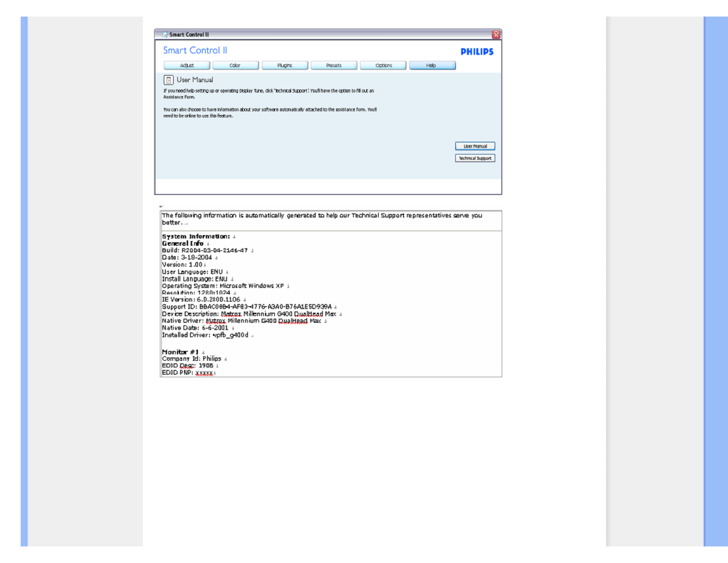This screenshot has width=728, height=563.
Task: Click the Philips logo
Action: click(477, 52)
